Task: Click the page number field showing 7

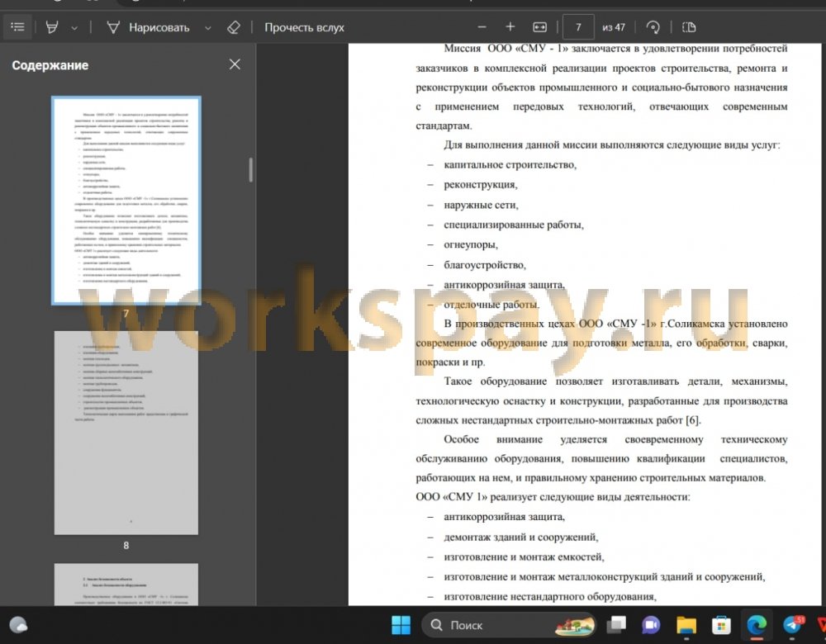Action: [578, 27]
